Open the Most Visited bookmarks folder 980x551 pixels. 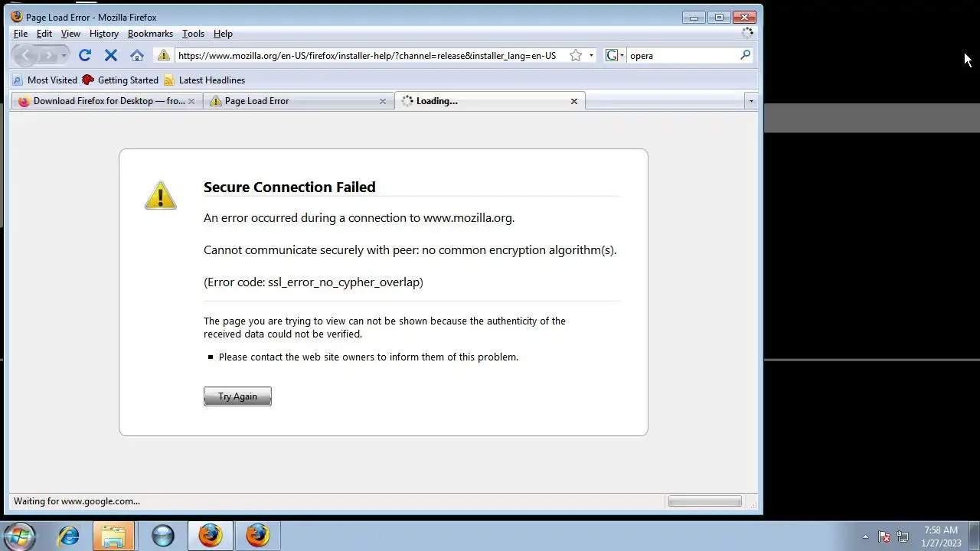tap(45, 80)
